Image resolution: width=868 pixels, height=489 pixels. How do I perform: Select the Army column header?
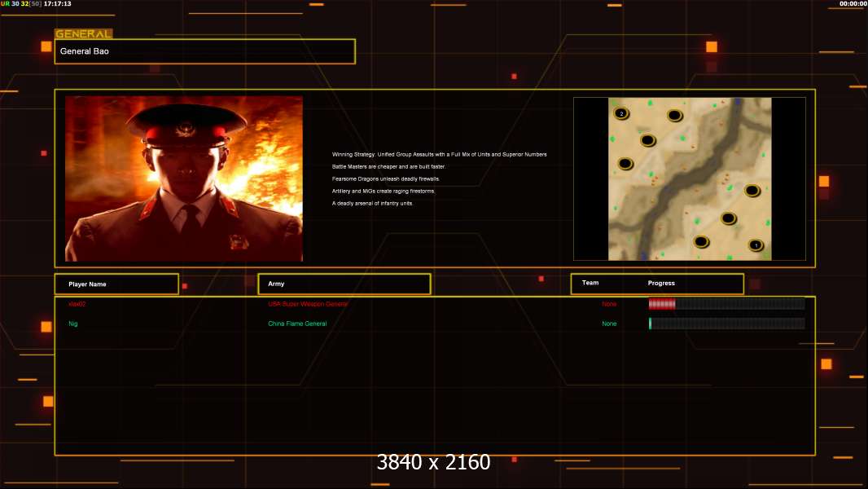[x=344, y=284]
